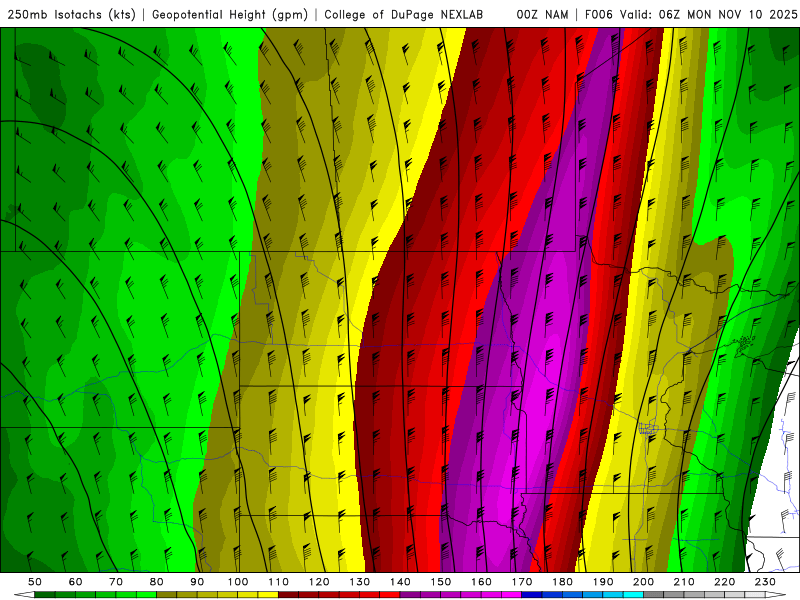Click the legend value 60
This screenshot has height=600, width=800.
pyautogui.click(x=76, y=582)
